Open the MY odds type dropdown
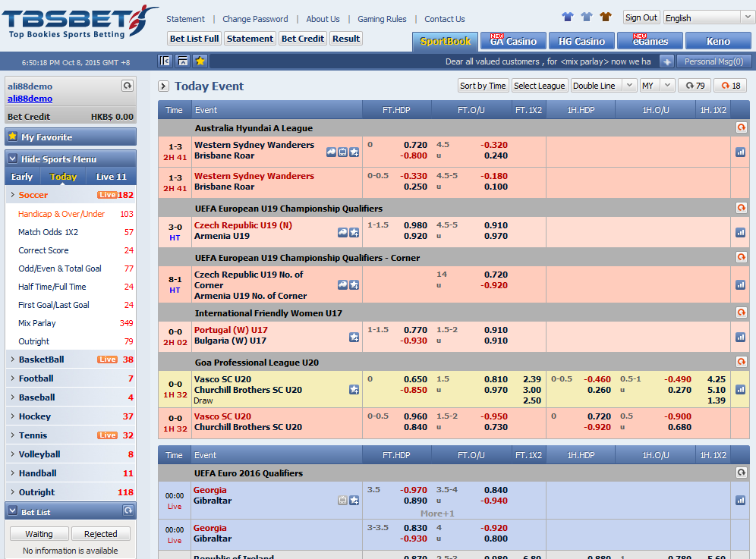 tap(657, 86)
